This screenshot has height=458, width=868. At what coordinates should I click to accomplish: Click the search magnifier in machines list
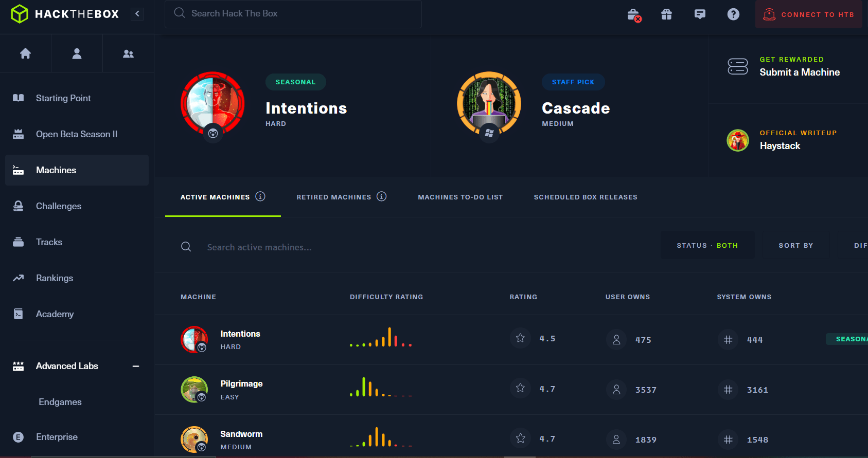click(186, 247)
